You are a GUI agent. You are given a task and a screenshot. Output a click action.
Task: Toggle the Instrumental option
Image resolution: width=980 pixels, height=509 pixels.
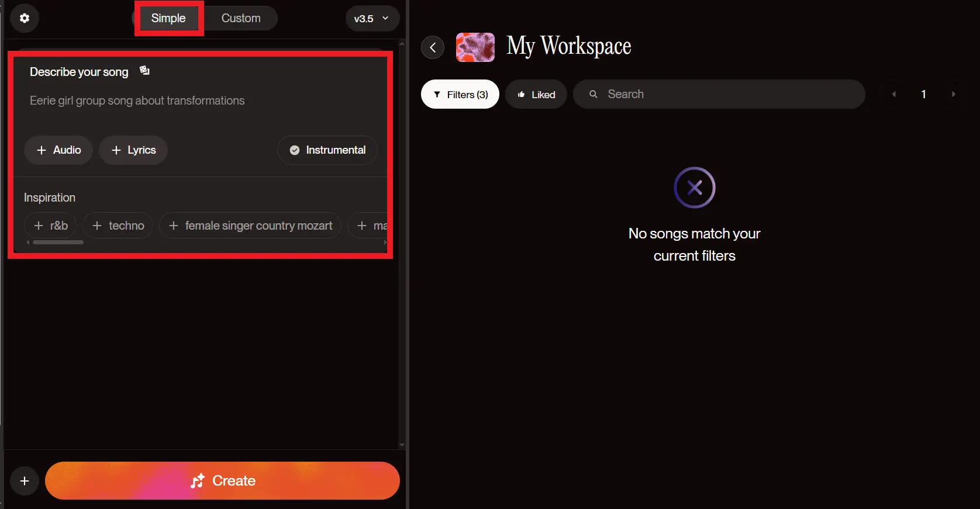327,150
